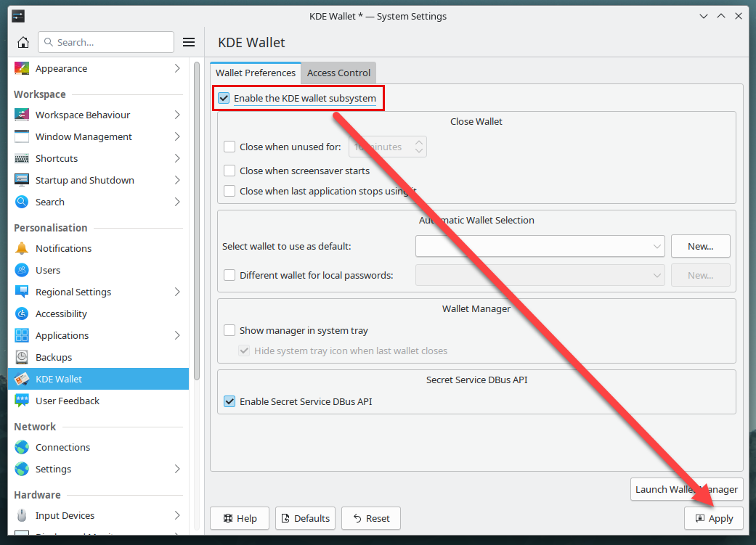Toggle Enable Secret Service DBus API checkbox

pos(229,401)
